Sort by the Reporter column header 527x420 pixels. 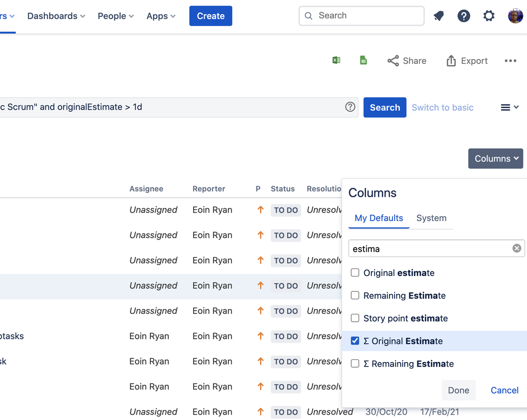click(209, 189)
